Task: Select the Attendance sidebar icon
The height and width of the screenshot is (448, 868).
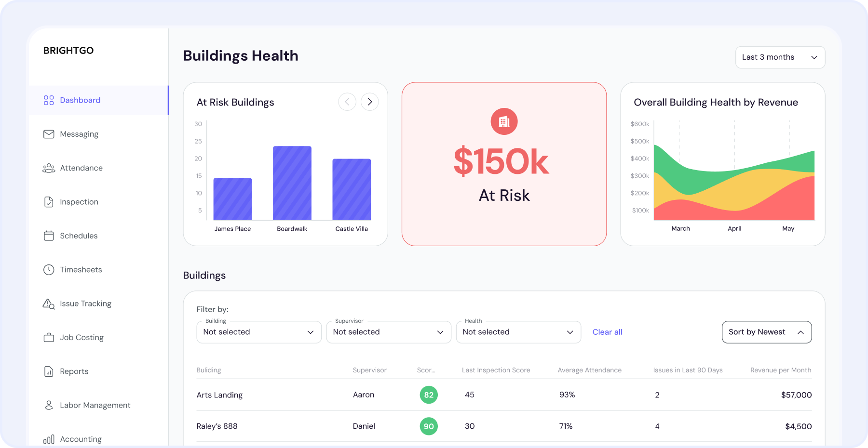Action: click(x=49, y=168)
